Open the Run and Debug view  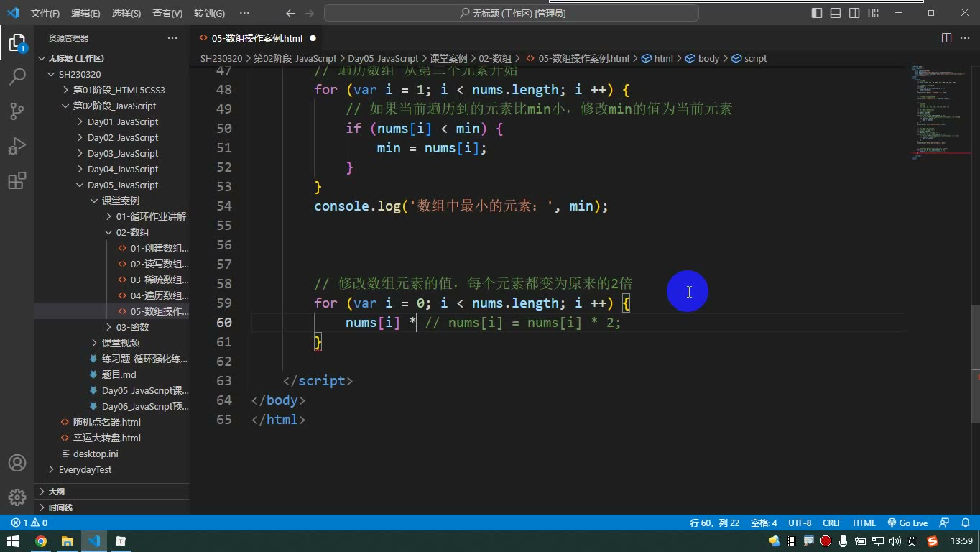(17, 145)
